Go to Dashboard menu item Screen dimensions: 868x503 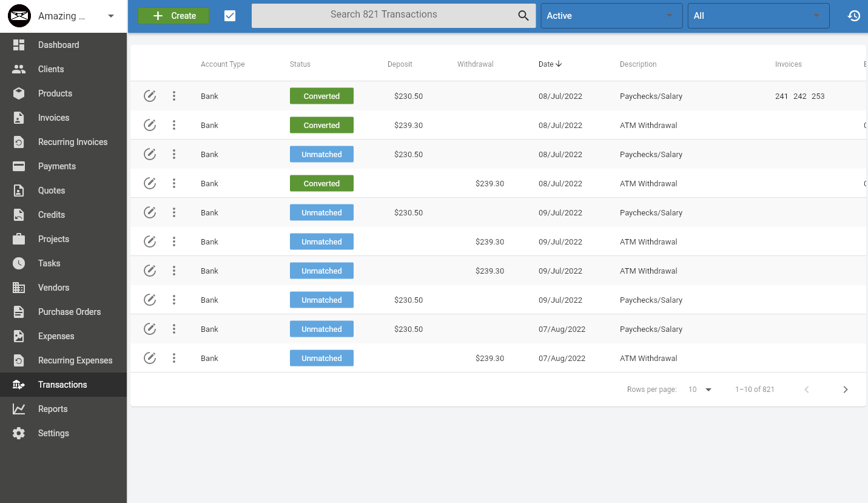(x=64, y=45)
